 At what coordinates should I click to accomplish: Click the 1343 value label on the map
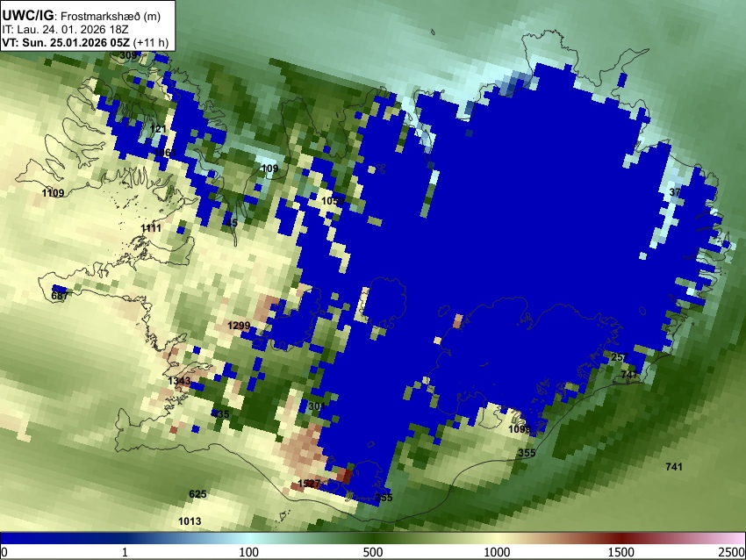(x=179, y=381)
